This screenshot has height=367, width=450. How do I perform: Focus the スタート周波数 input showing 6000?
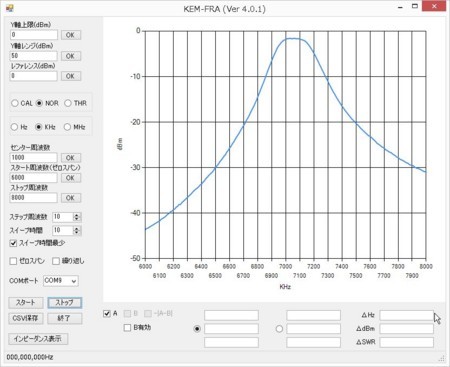pos(34,178)
